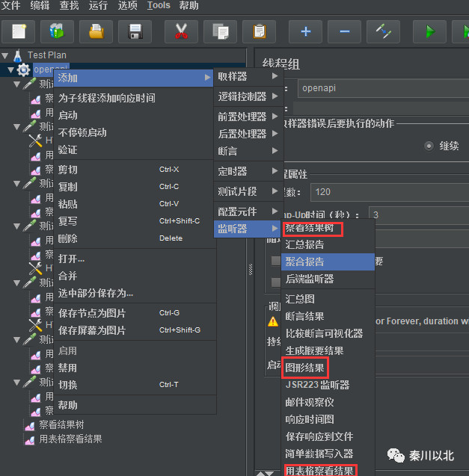Open the Tools menu
The width and height of the screenshot is (469, 476).
pyautogui.click(x=159, y=5)
